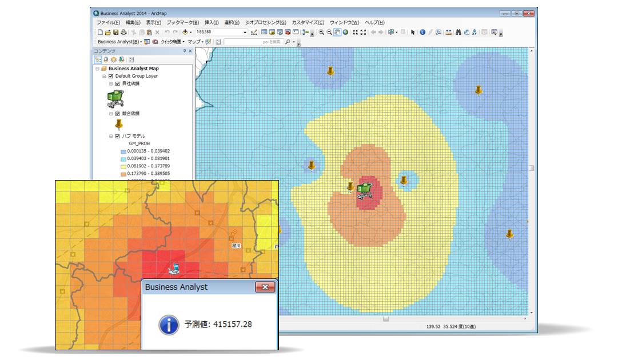626x364 pixels.
Task: Open the Business Analyst(B) dropdown menu
Action: tap(120, 42)
